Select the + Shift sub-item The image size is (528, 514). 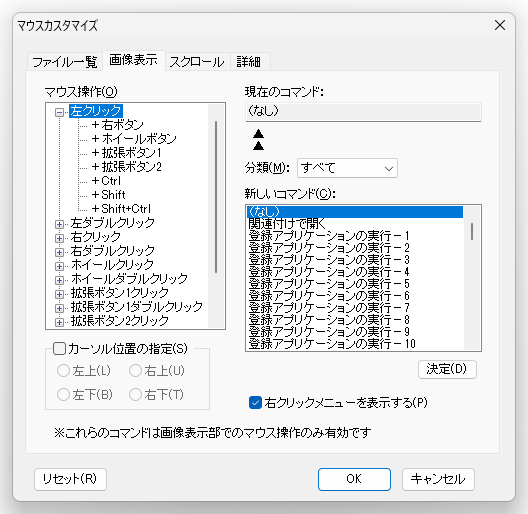click(108, 195)
